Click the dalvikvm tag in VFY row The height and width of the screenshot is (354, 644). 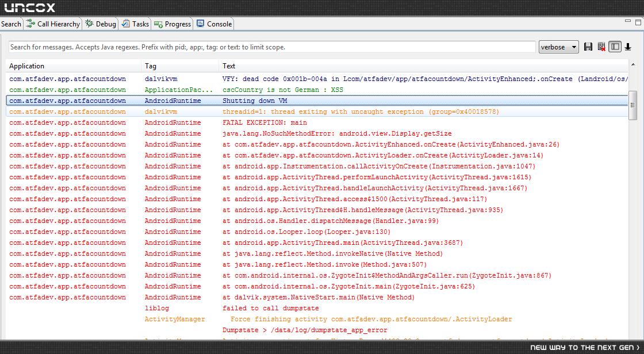click(x=161, y=79)
